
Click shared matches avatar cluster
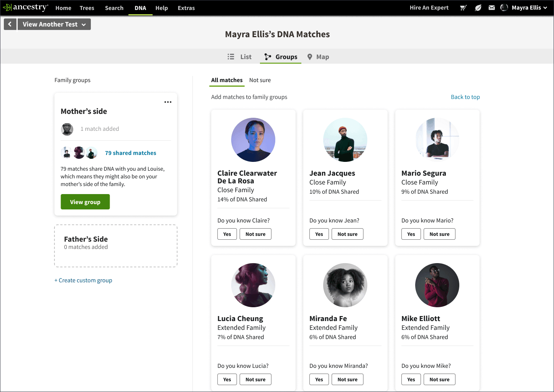79,153
